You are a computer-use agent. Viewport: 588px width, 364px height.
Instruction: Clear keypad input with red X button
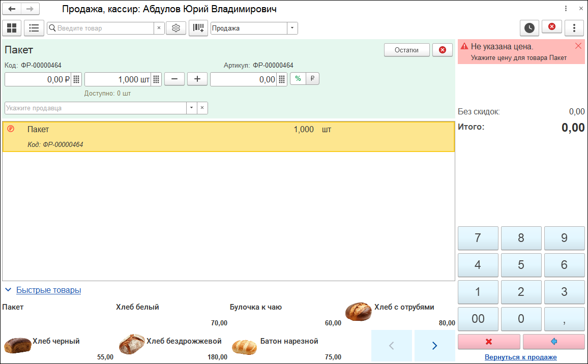tap(489, 342)
